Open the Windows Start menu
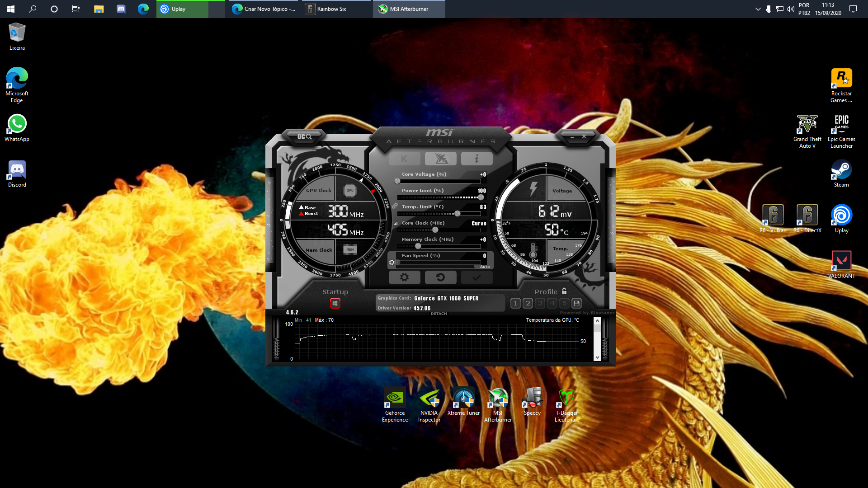868x488 pixels. pyautogui.click(x=11, y=9)
